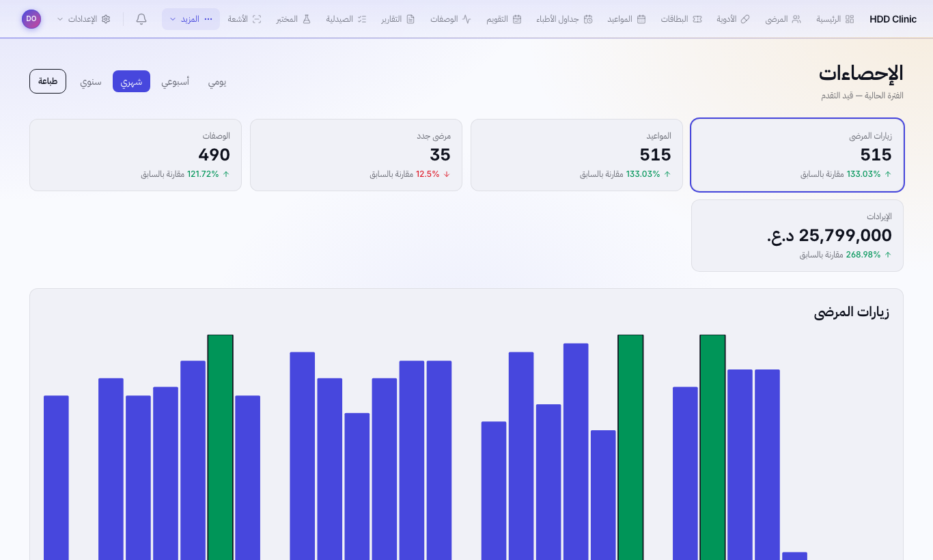Viewport: 933px width, 560px height.
Task: Switch to the سنوي yearly tab
Action: pos(91,81)
